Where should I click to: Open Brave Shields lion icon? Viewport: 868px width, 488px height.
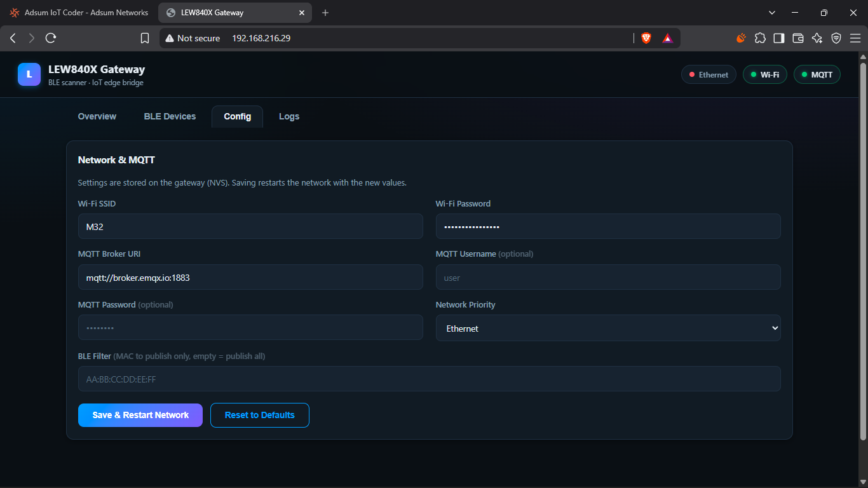(646, 38)
